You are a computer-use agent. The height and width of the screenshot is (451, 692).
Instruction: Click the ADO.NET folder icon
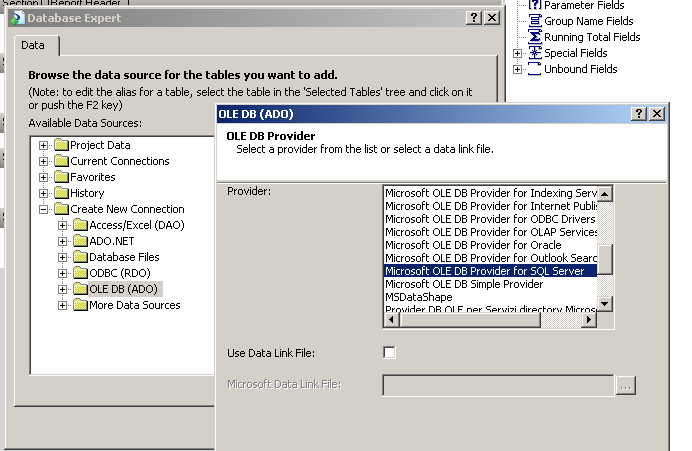click(x=80, y=241)
